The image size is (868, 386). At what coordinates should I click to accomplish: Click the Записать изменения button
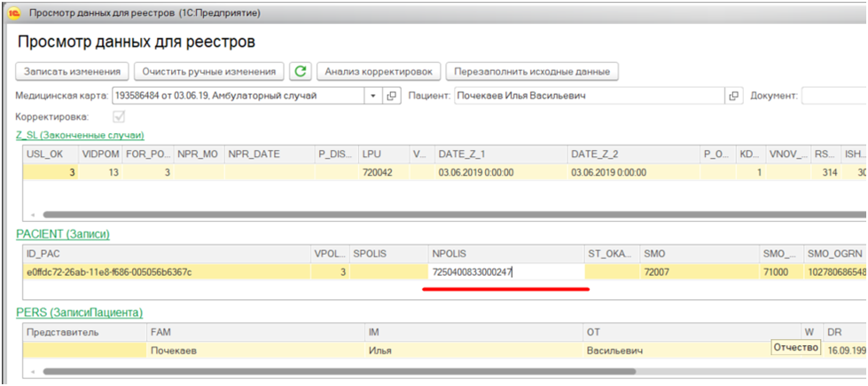click(x=72, y=72)
